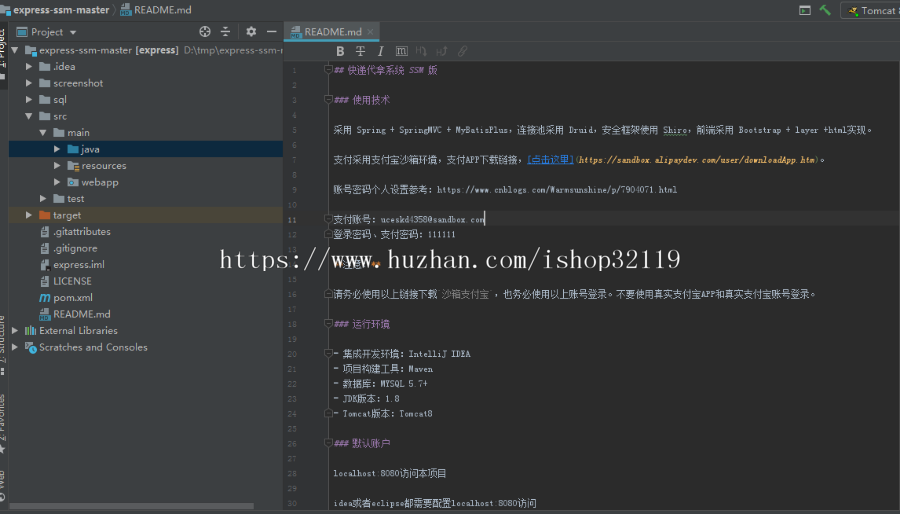Image resolution: width=900 pixels, height=514 pixels.
Task: Expand the screenshot folder
Action: click(x=29, y=83)
